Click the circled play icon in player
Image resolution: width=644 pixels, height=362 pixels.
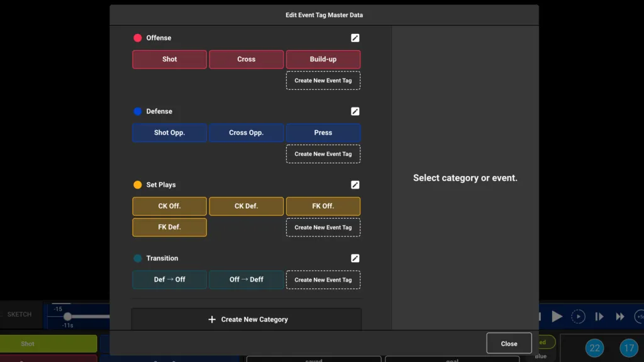(x=579, y=317)
